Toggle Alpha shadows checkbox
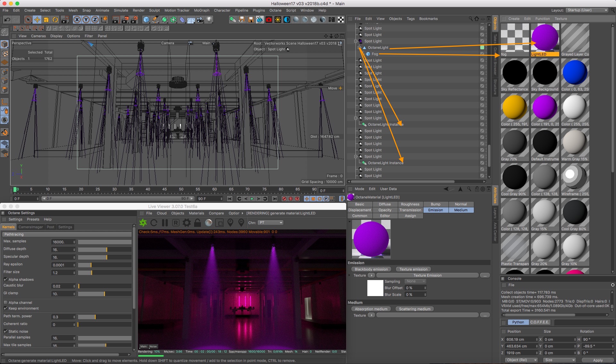Viewport: 616px width, 364px height. point(5,279)
